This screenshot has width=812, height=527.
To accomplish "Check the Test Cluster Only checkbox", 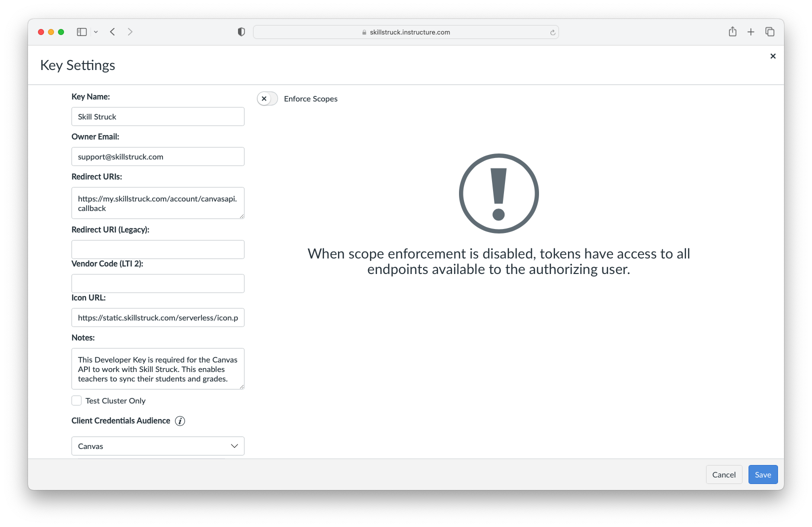I will coord(76,400).
